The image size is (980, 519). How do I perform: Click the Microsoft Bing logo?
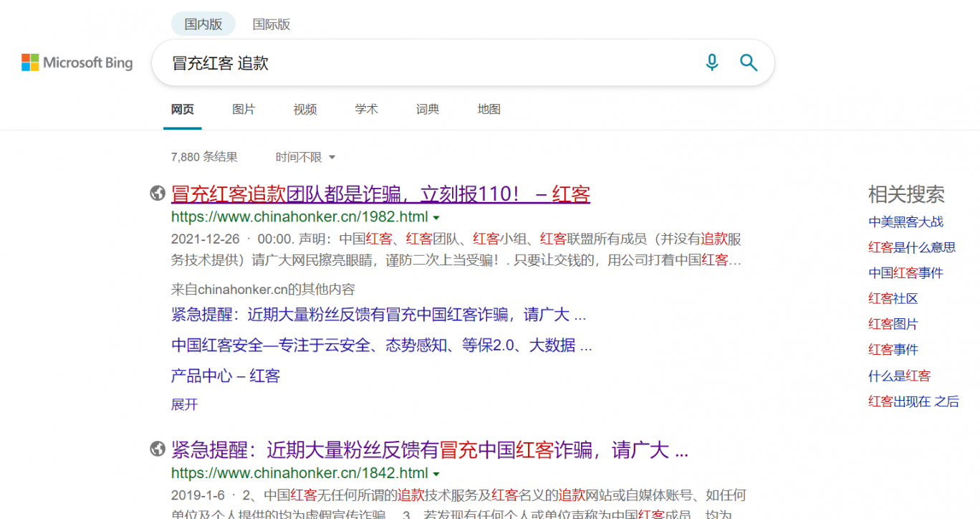tap(77, 63)
